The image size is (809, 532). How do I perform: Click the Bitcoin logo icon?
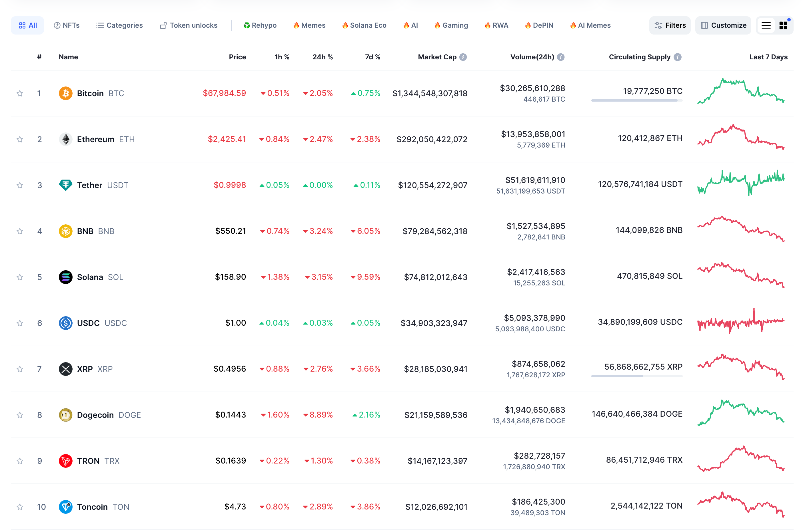coord(66,93)
